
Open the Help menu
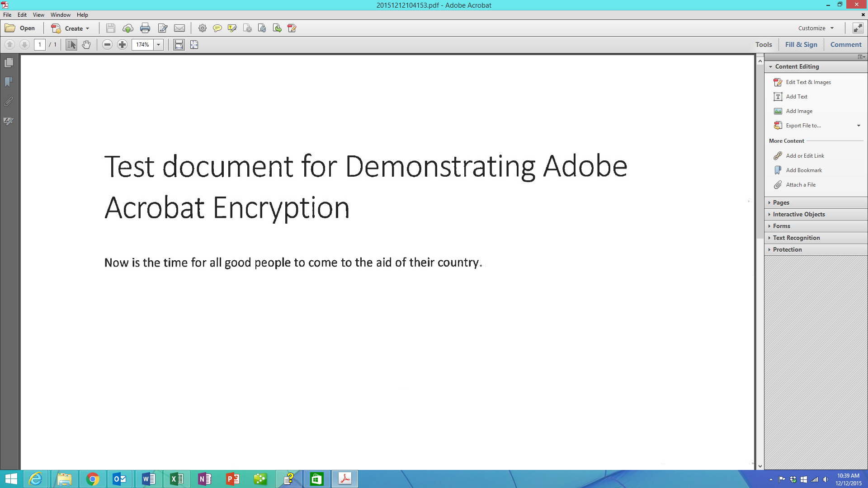[x=82, y=15]
